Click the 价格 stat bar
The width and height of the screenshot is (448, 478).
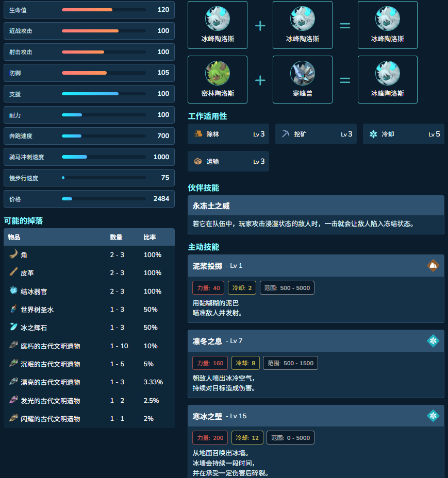104,199
